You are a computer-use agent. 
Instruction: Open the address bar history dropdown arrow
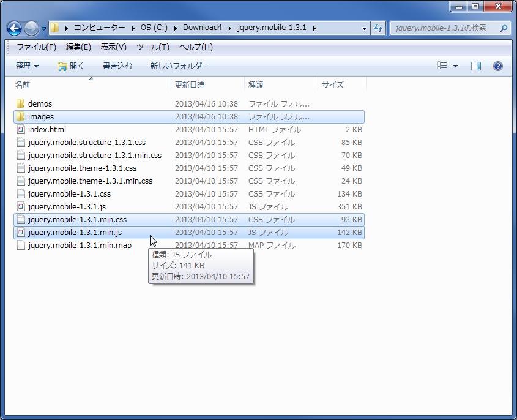coord(364,28)
